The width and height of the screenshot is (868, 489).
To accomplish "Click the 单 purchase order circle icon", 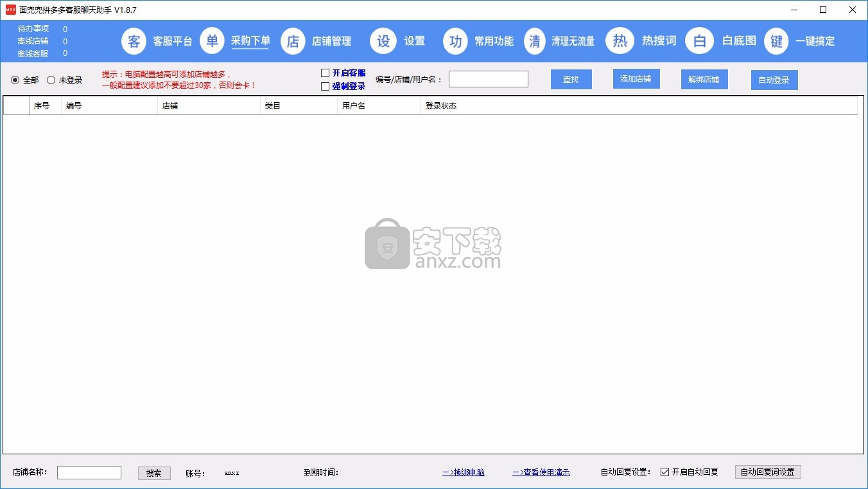I will (x=213, y=40).
